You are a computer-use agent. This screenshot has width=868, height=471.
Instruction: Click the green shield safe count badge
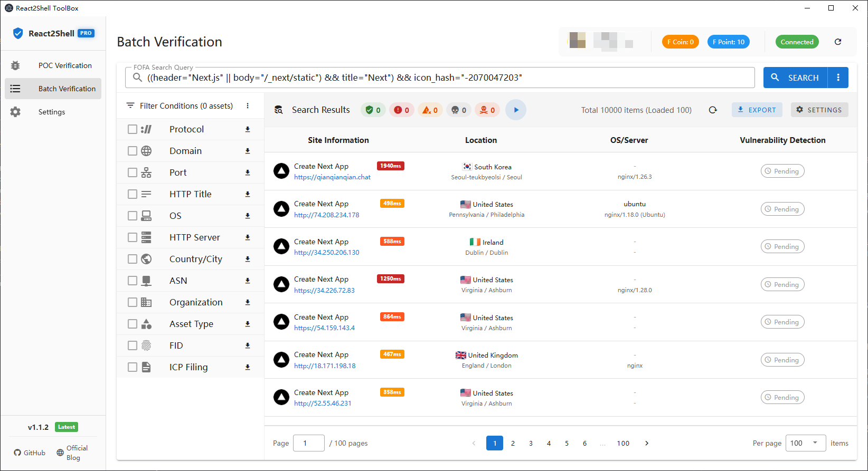(373, 110)
